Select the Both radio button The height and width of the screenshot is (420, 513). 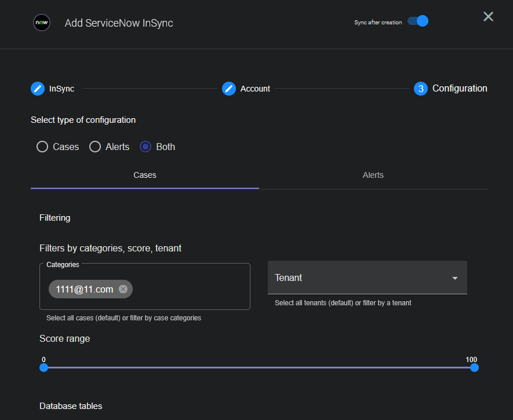[x=146, y=147]
